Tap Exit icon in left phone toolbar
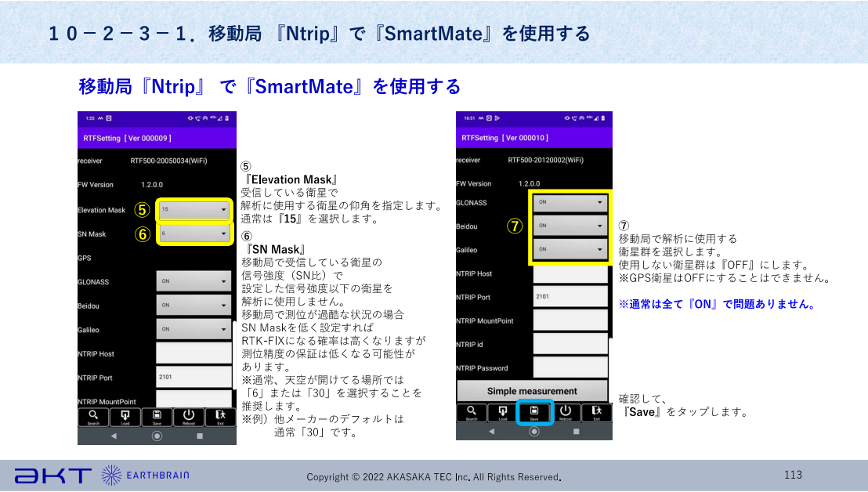Viewport: 868px width, 492px height. (220, 418)
